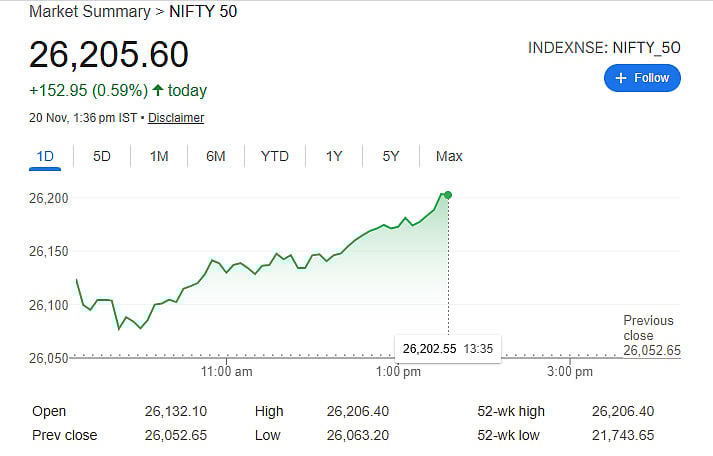Screen dimensions: 713x456
Task: Select the 5Y chart range
Action: (391, 156)
